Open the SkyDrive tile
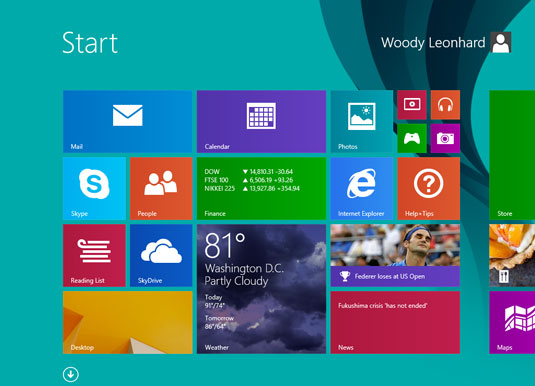This screenshot has width=535, height=386. tap(161, 255)
